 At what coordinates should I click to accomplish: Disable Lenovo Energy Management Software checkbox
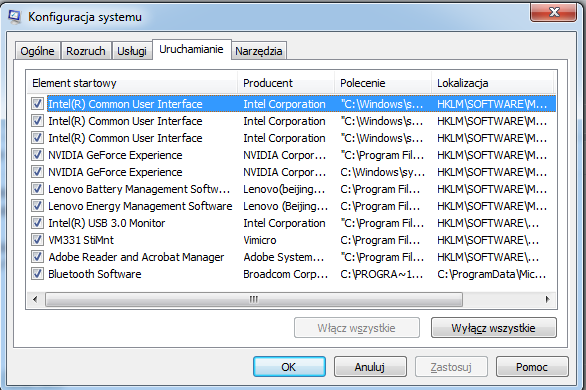37,206
